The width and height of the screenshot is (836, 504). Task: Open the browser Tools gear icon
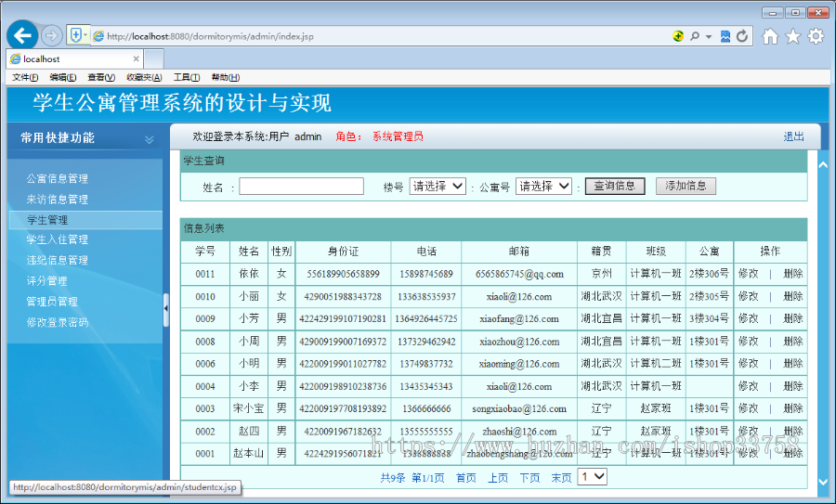pyautogui.click(x=816, y=36)
